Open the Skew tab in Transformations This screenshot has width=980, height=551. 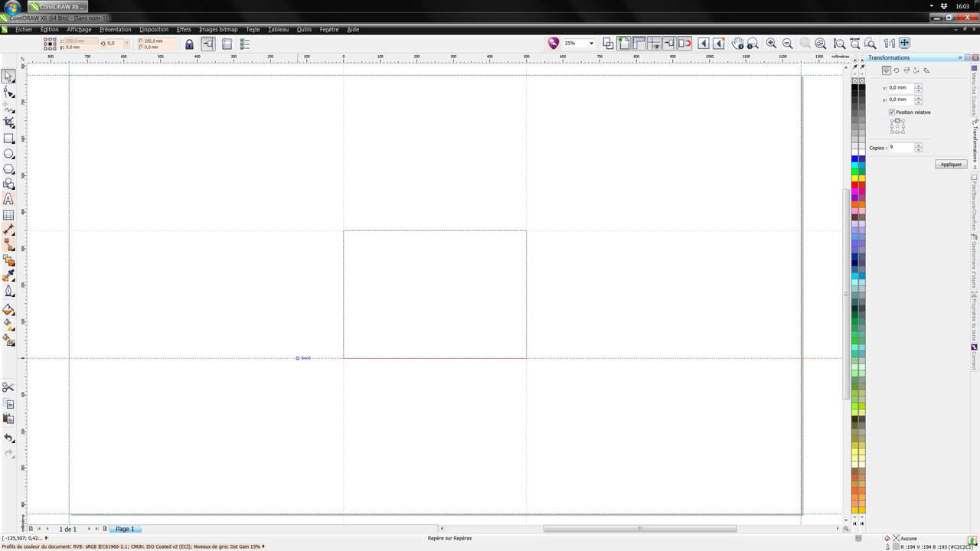tap(926, 70)
